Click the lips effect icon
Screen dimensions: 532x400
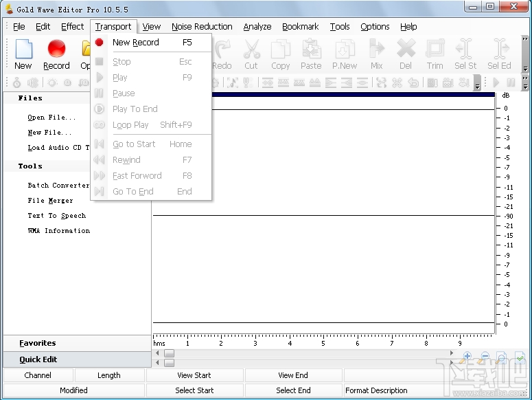point(463,82)
